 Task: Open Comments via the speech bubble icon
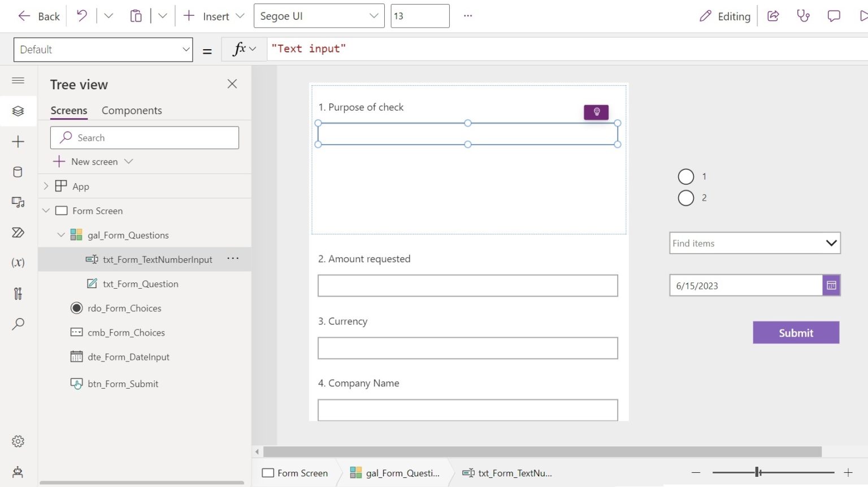(x=834, y=16)
